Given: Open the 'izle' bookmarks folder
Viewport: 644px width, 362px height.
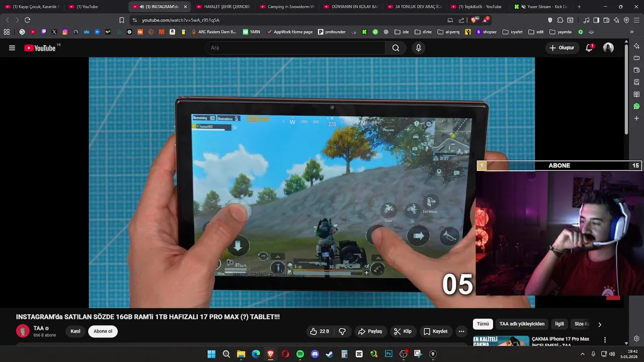Looking at the screenshot, I should 401,32.
